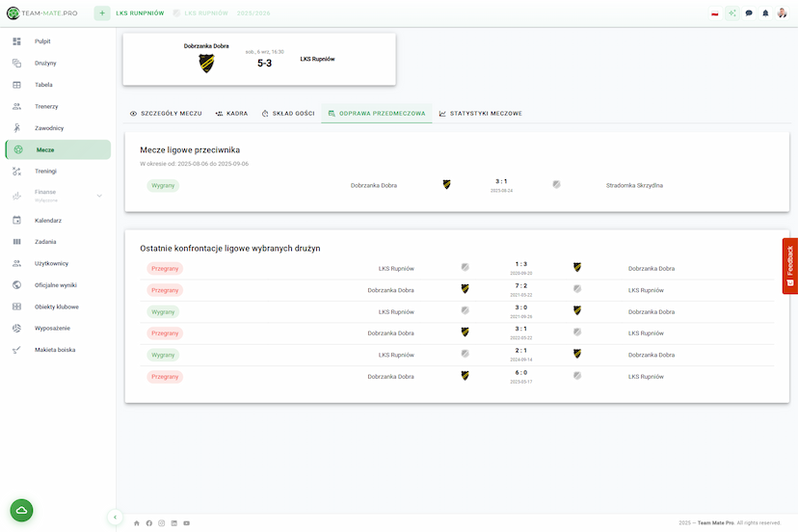
Task: Click Stradomka Skrzydlna team name
Action: (x=634, y=186)
